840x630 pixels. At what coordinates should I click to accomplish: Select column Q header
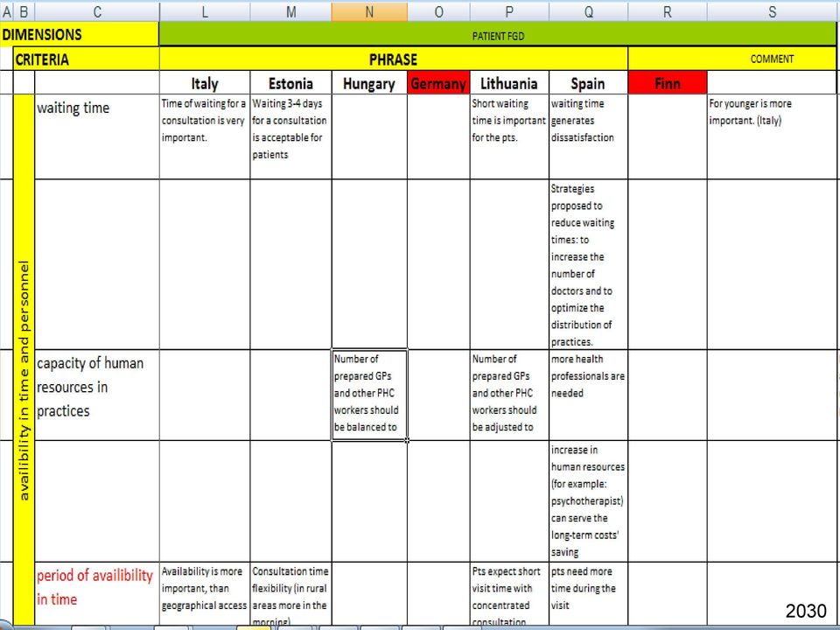pyautogui.click(x=588, y=11)
